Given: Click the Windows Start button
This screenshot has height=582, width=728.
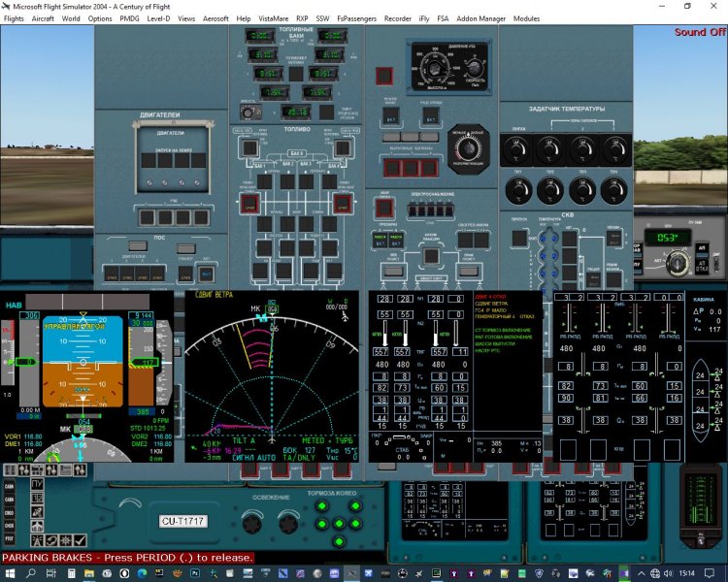Looking at the screenshot, I should tap(11, 574).
